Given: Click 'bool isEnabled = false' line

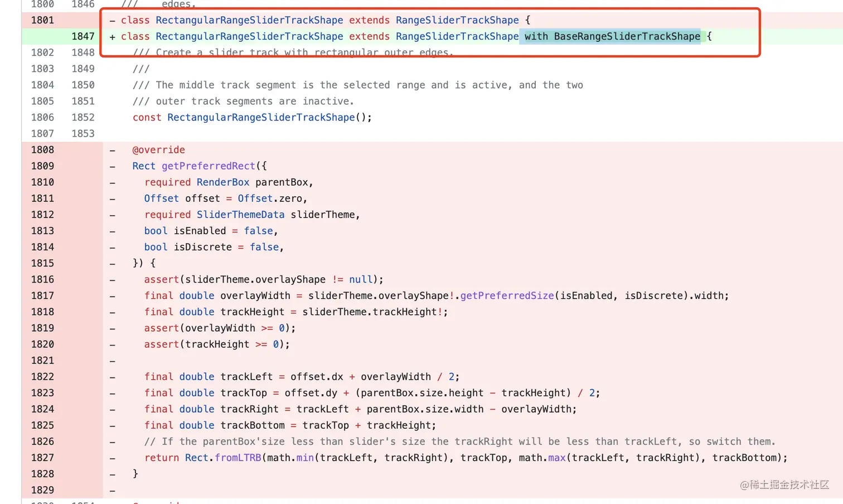Looking at the screenshot, I should point(211,230).
